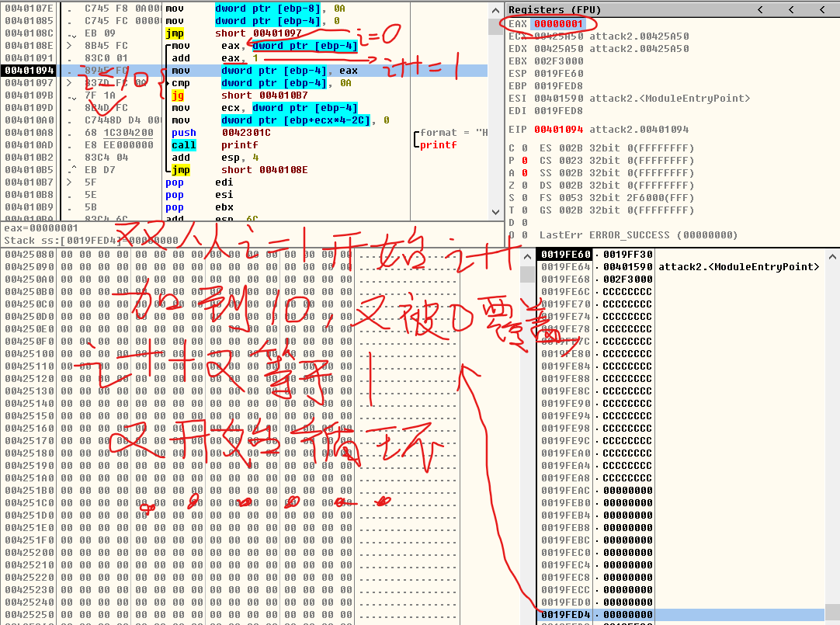Select the EIP register value 00401094

(x=557, y=130)
